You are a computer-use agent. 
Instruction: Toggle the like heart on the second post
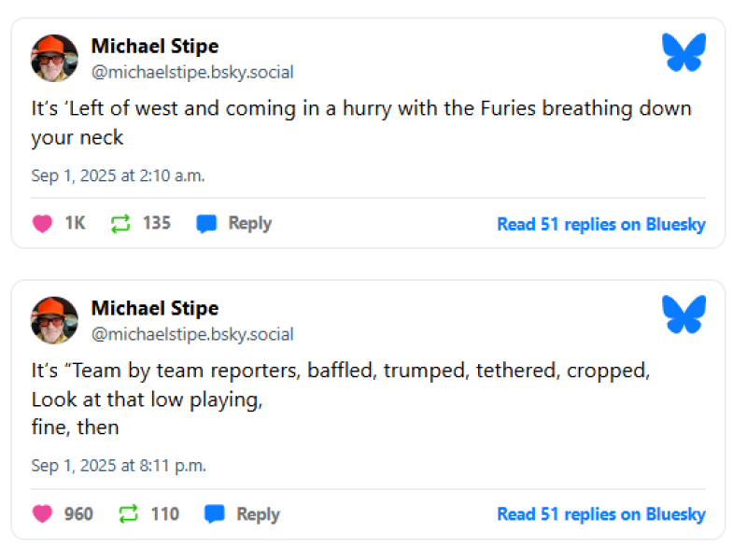point(42,514)
